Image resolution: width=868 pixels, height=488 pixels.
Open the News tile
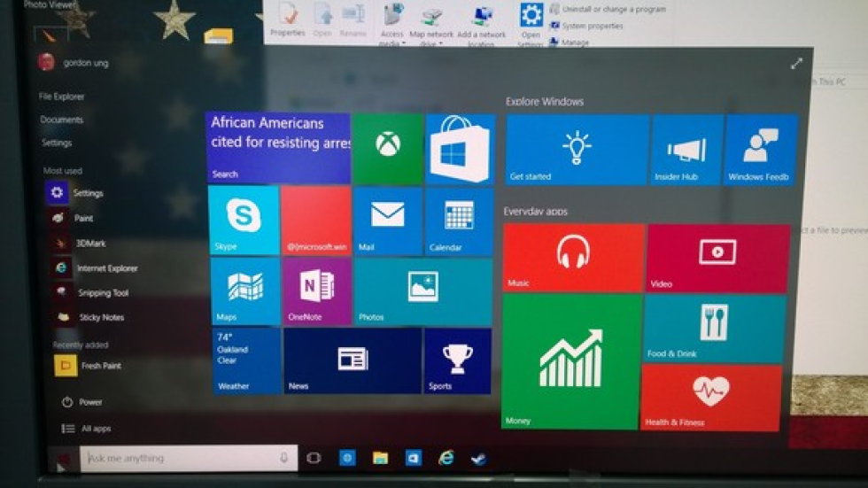(353, 360)
